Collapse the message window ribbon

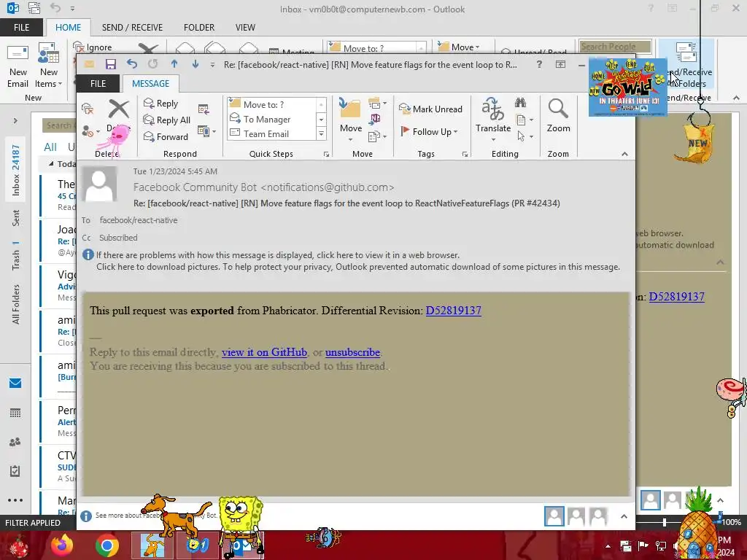pyautogui.click(x=624, y=154)
